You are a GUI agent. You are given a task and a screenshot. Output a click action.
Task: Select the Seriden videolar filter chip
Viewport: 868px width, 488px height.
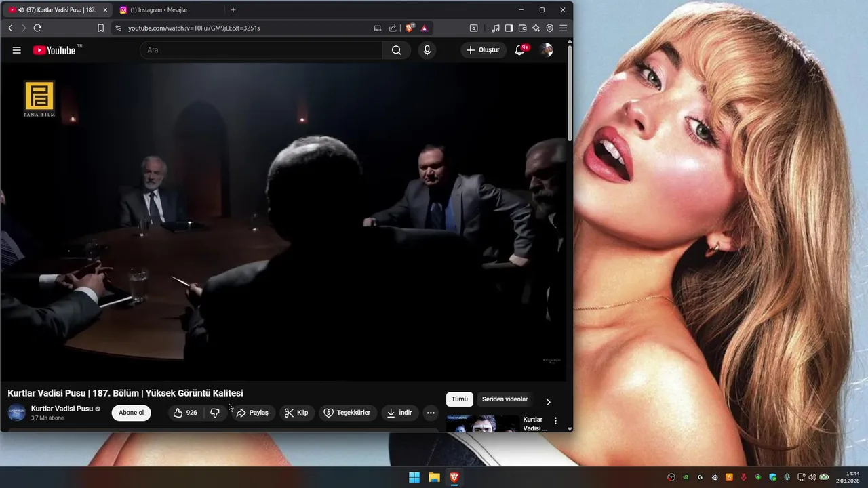pos(505,399)
